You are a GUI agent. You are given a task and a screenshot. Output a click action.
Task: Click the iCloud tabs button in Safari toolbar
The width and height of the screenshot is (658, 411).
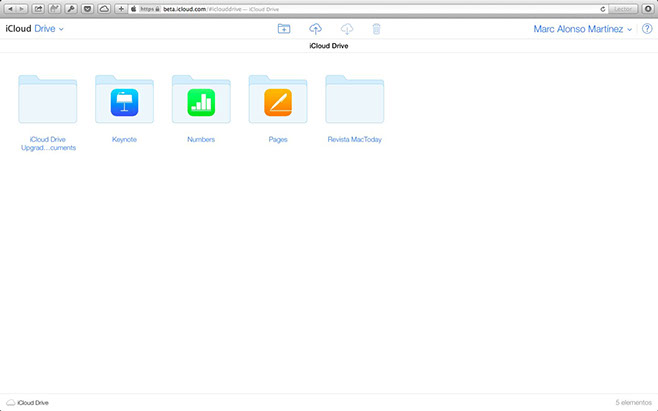pos(103,8)
